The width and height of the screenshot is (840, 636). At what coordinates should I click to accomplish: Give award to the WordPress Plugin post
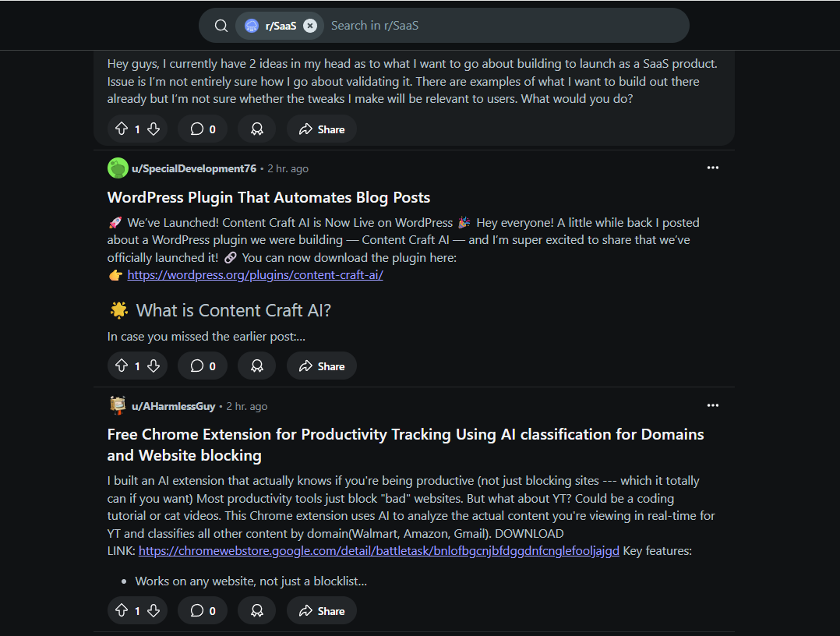(257, 366)
